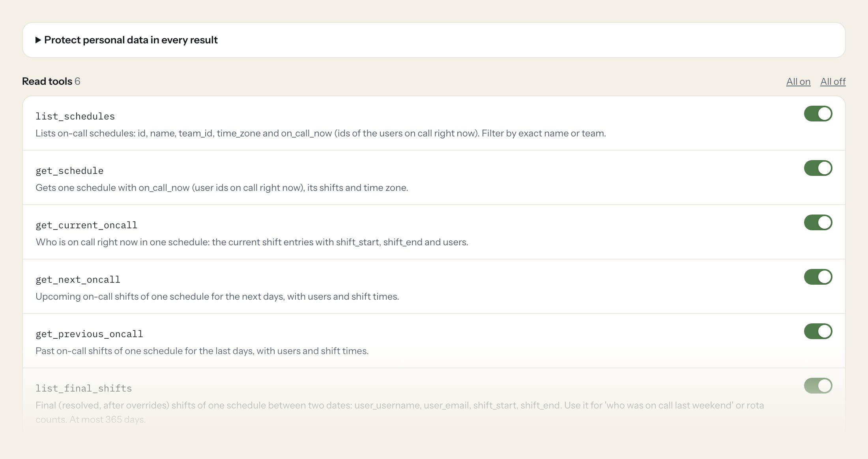Switch off the get_current_oncall tool
Screen dimensions: 868x459
coord(818,222)
